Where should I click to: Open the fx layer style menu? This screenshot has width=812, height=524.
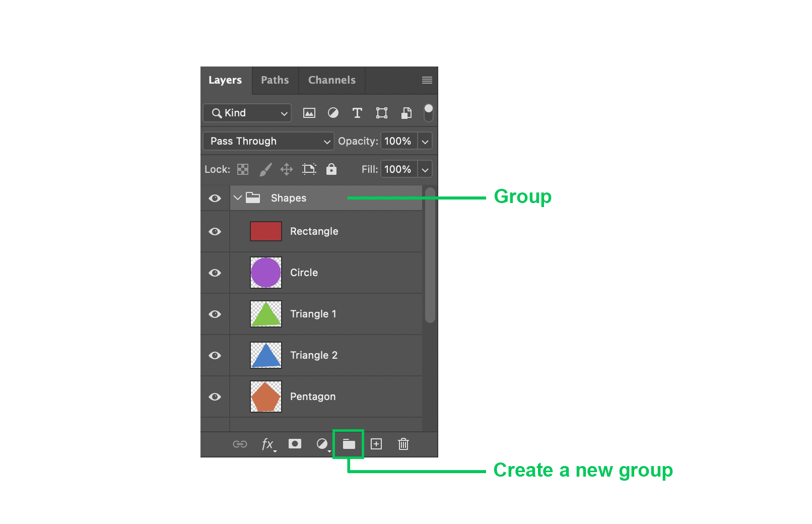click(x=268, y=444)
